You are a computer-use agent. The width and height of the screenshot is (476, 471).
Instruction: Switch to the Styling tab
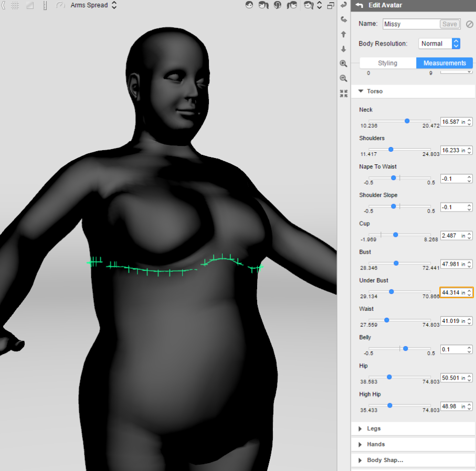tap(387, 63)
